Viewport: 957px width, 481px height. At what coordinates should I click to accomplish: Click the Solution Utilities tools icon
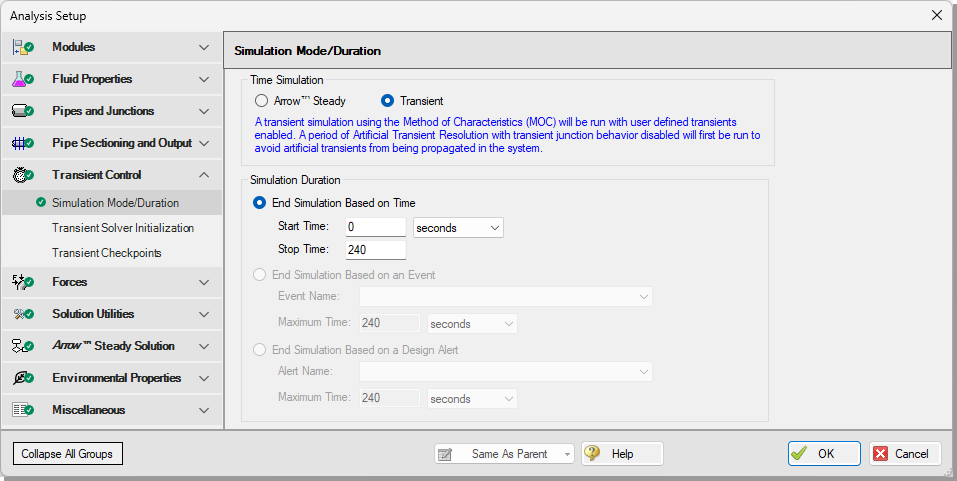click(x=23, y=314)
